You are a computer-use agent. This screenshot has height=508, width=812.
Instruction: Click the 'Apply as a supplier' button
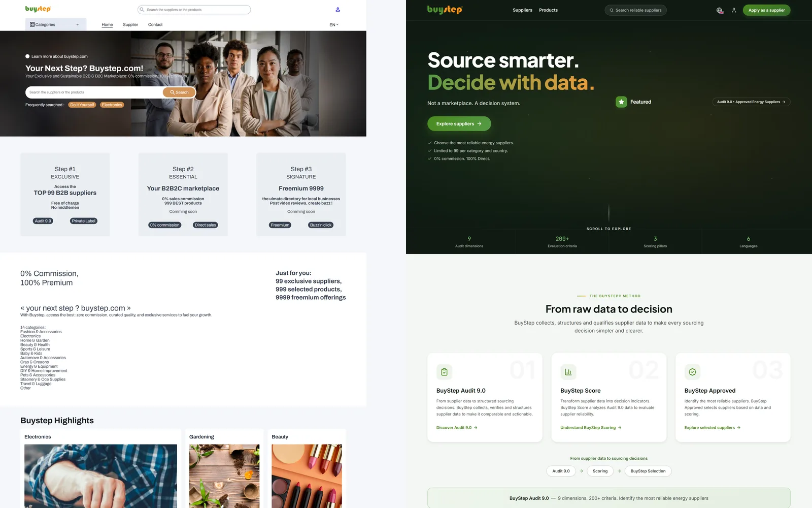[766, 10]
